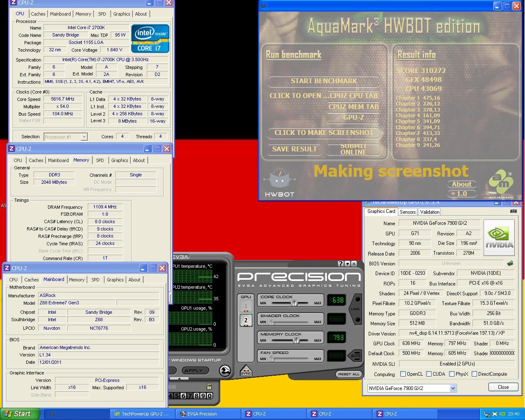Click the Z icon in the Mainboard CPU-Z title bar
525x420 pixels.
(7, 268)
